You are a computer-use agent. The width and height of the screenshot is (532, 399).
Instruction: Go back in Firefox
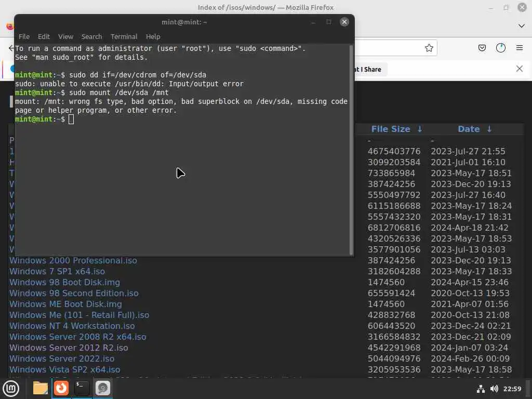tap(11, 48)
